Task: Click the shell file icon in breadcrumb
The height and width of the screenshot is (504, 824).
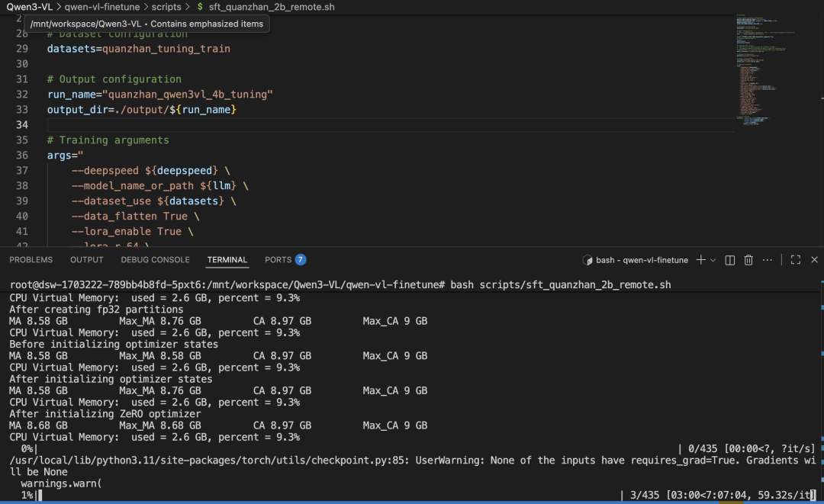Action: pos(200,7)
